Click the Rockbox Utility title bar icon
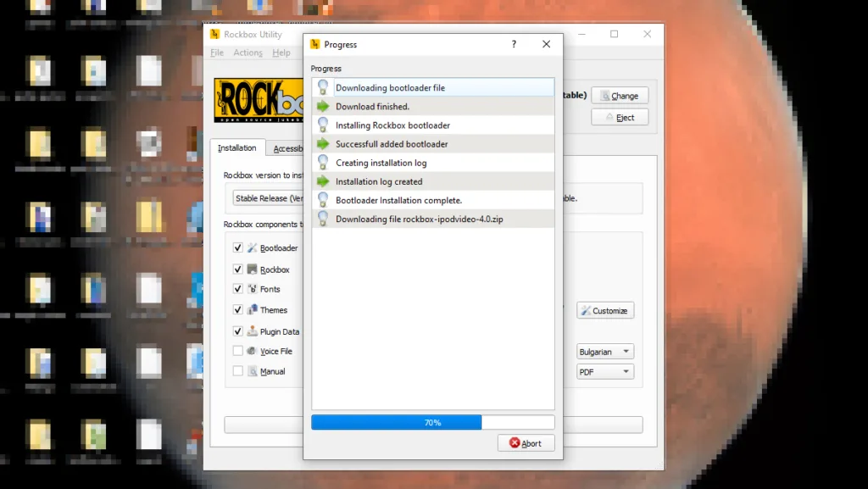868x489 pixels. 214,34
